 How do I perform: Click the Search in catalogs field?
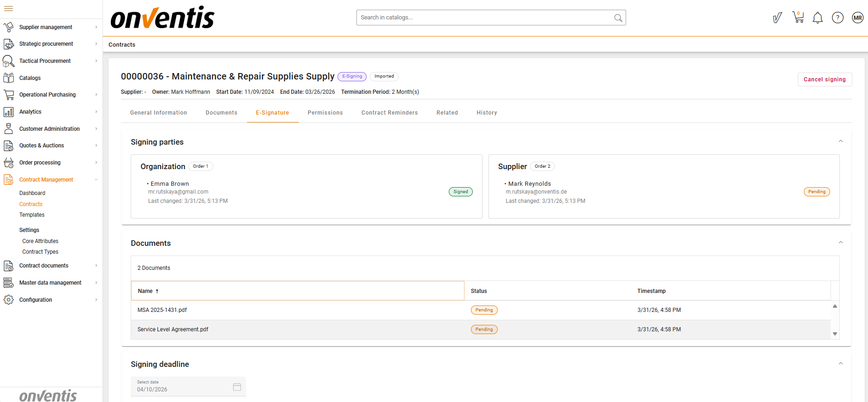click(x=485, y=18)
